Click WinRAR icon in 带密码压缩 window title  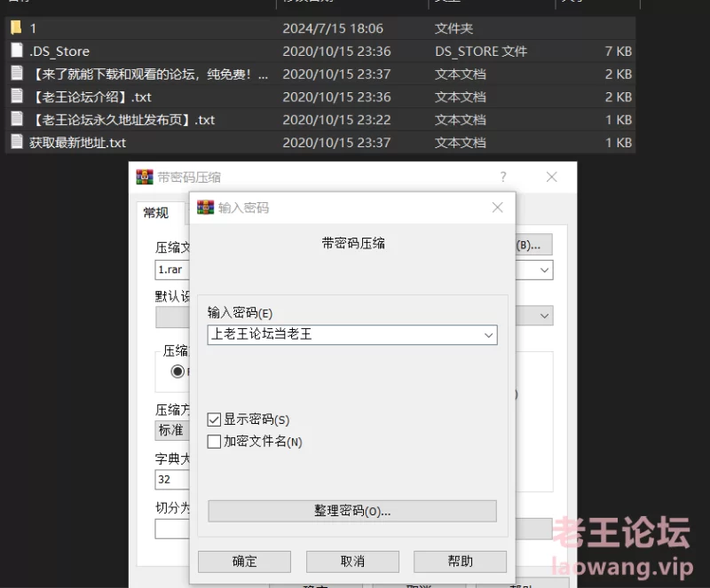click(145, 177)
